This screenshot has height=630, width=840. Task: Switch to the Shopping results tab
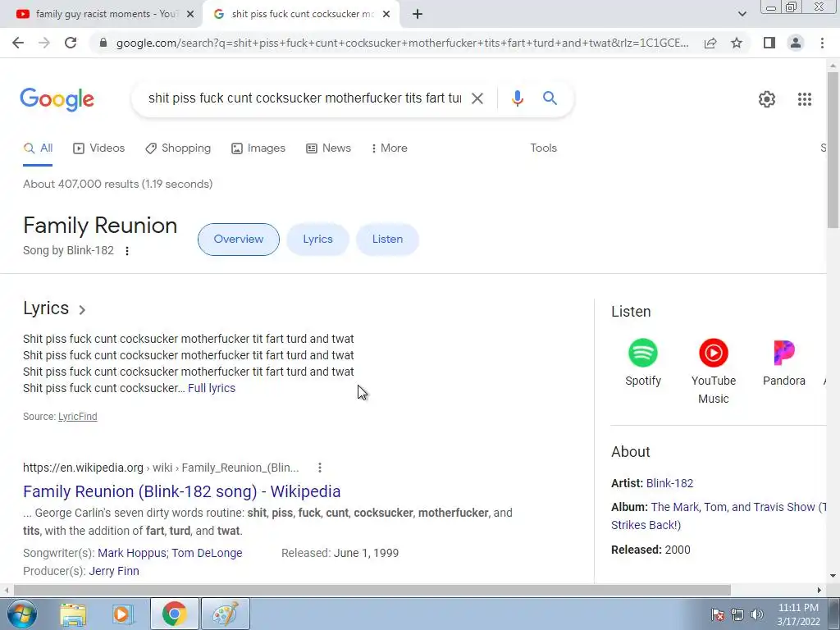(178, 148)
